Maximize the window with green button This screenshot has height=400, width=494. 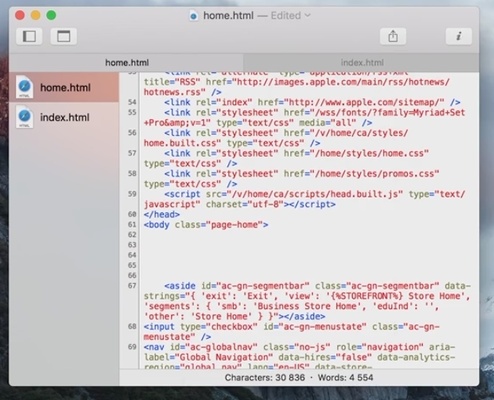[x=51, y=15]
